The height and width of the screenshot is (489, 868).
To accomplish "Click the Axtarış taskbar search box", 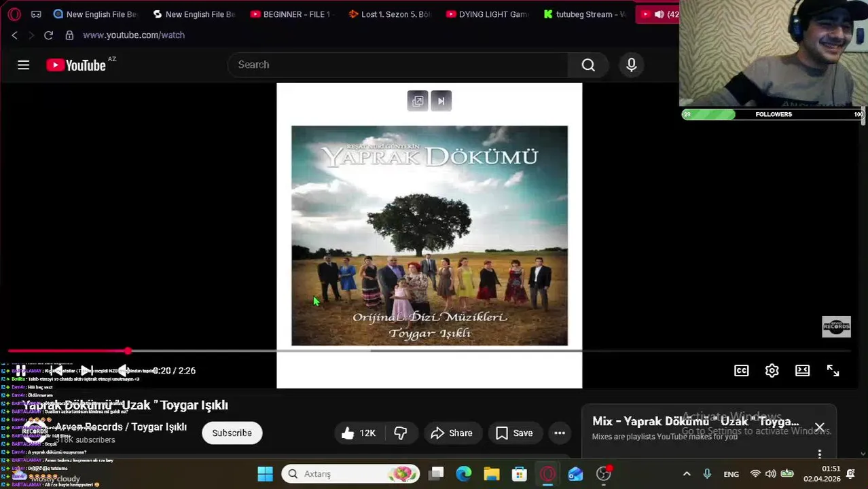I will (x=350, y=474).
